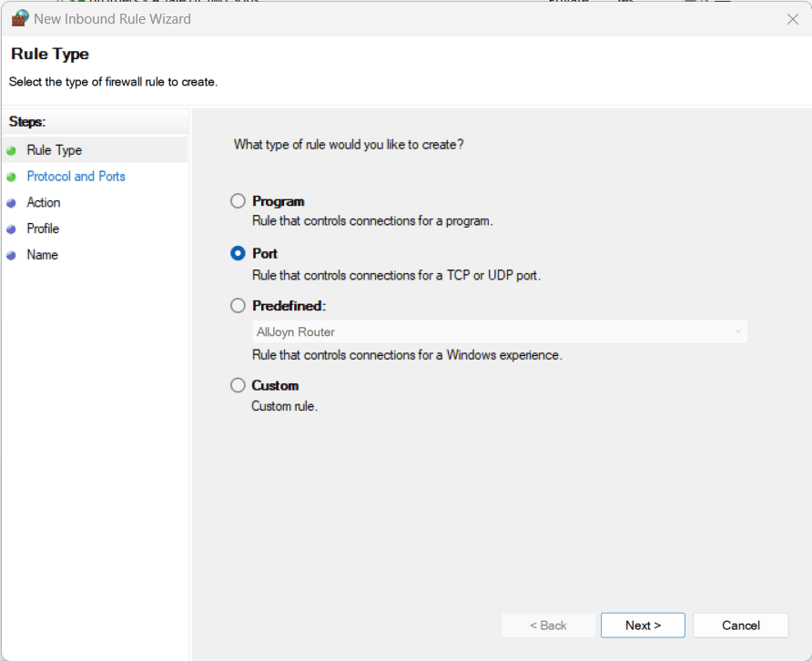Click the blue bullet beside Action

coord(10,203)
